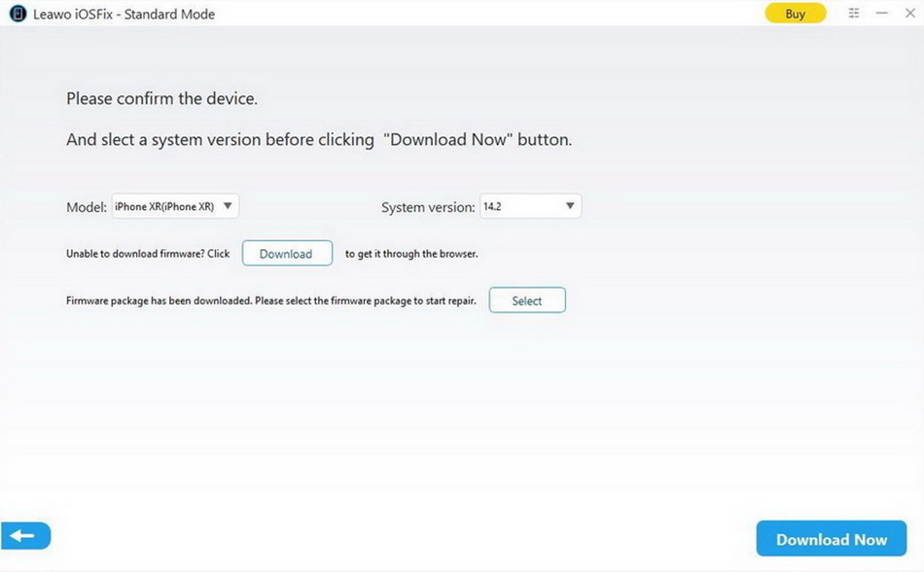Image resolution: width=924 pixels, height=572 pixels.
Task: Open the Model dropdown showing iPhone XR
Action: 176,206
